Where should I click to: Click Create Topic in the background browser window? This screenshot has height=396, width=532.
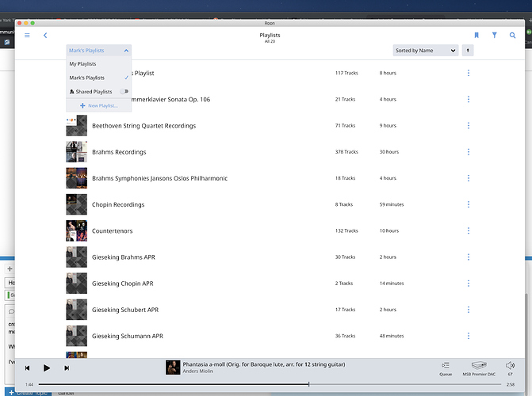click(29, 394)
